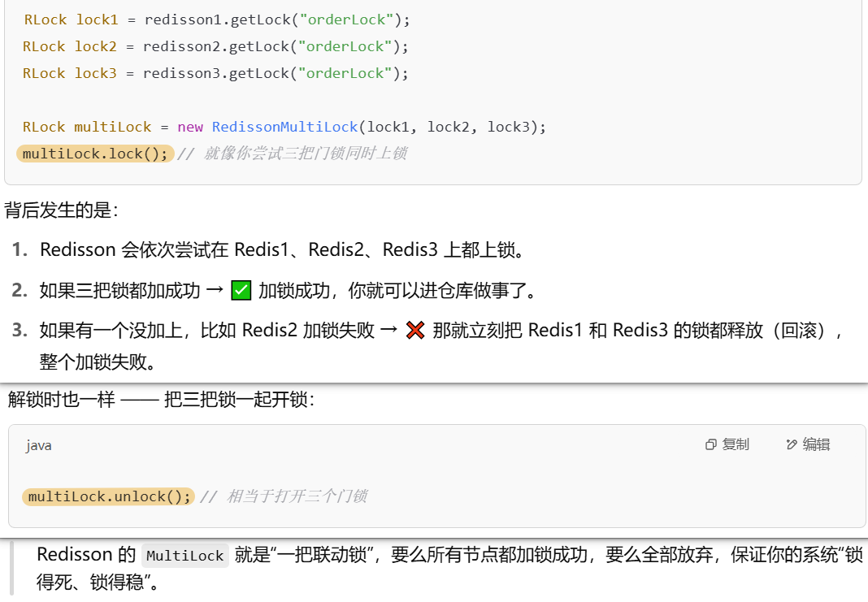Viewport: 868px width, 602px height.
Task: Click the 复制 copy button
Action: point(727,444)
